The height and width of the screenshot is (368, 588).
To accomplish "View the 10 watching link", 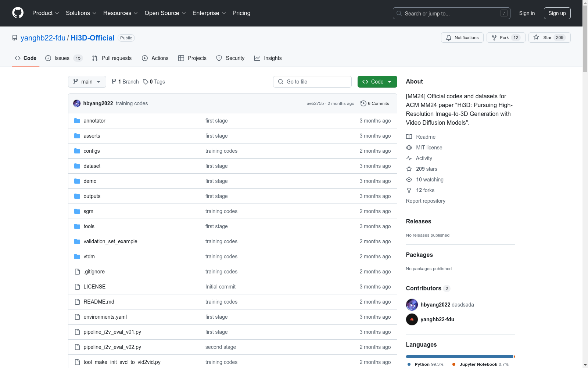I will point(425,180).
